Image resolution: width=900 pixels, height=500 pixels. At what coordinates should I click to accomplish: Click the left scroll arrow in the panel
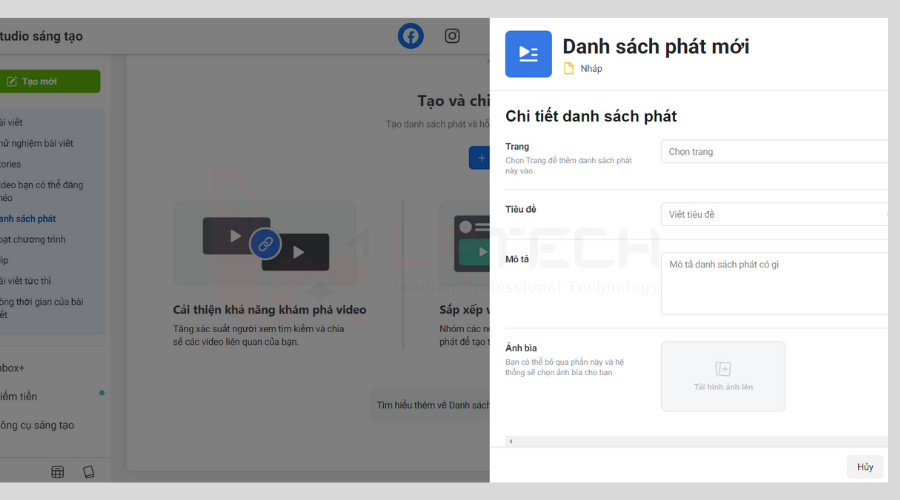[x=510, y=441]
